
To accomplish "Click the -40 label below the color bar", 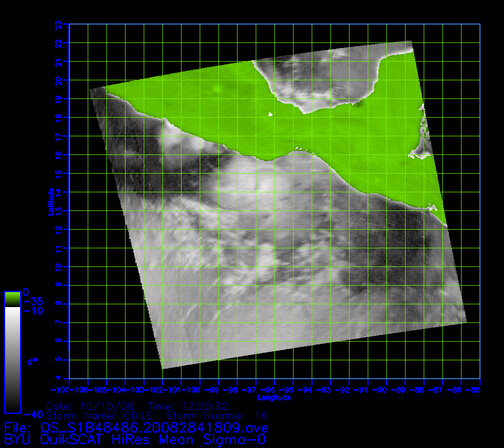I will [33, 414].
